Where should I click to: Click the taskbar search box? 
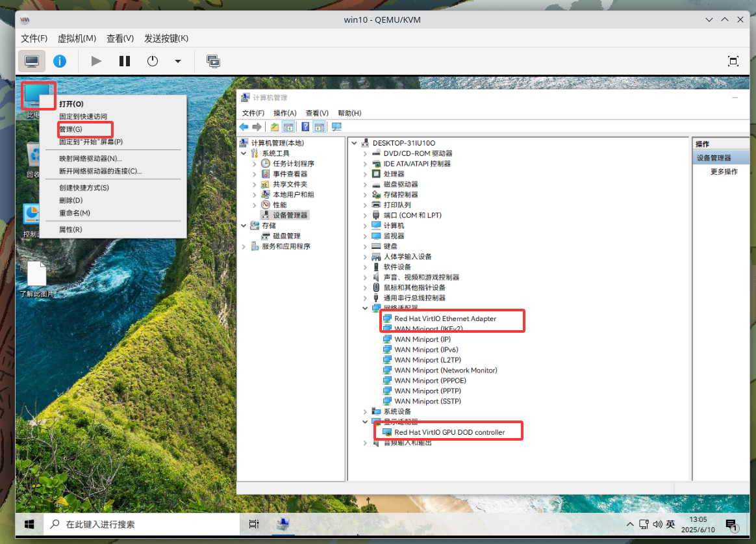click(142, 525)
